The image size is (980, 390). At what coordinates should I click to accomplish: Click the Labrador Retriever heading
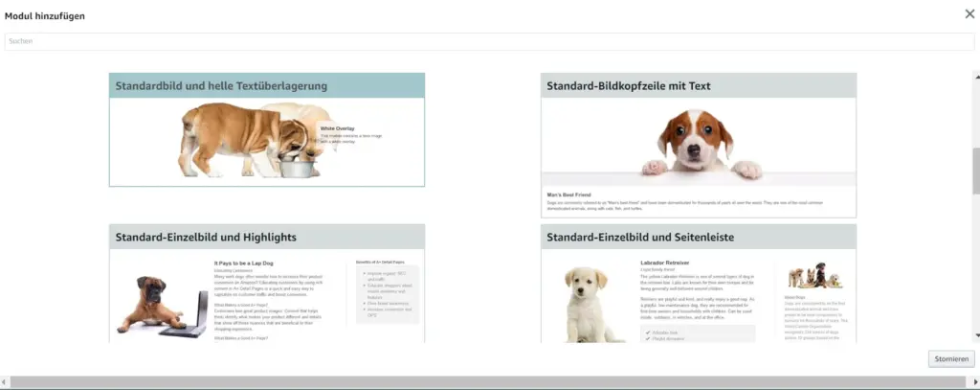pos(666,263)
